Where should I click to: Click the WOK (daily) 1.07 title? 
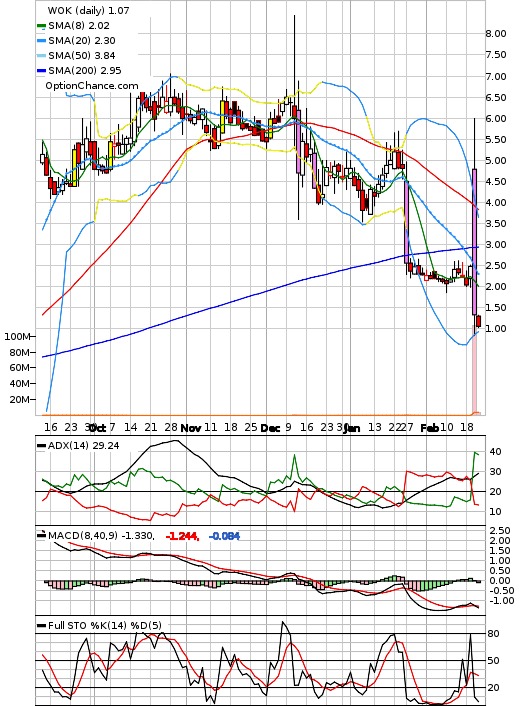point(88,10)
